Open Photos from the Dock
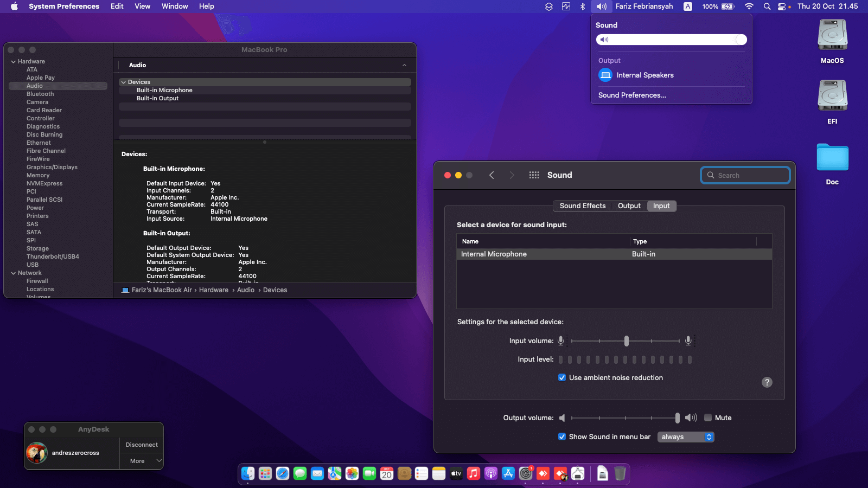The width and height of the screenshot is (868, 488). pos(352,473)
